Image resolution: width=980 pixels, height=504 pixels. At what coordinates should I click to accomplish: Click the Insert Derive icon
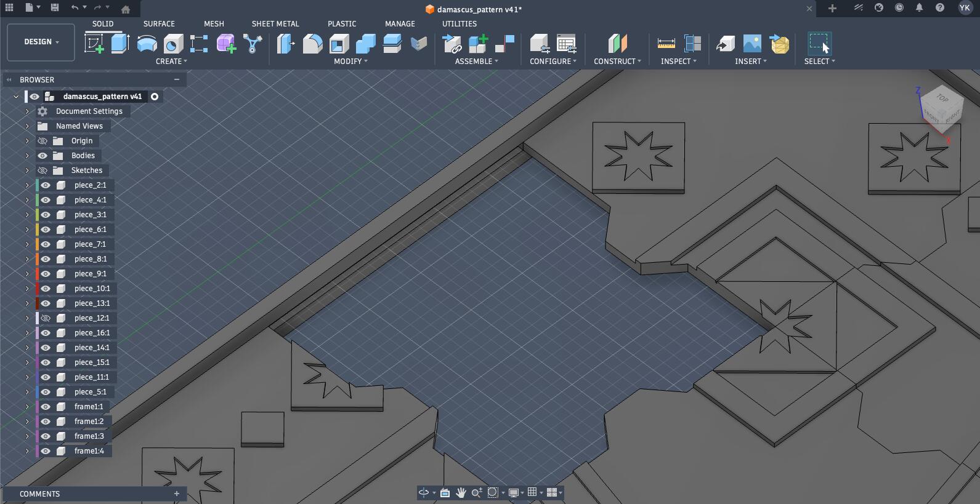click(725, 44)
